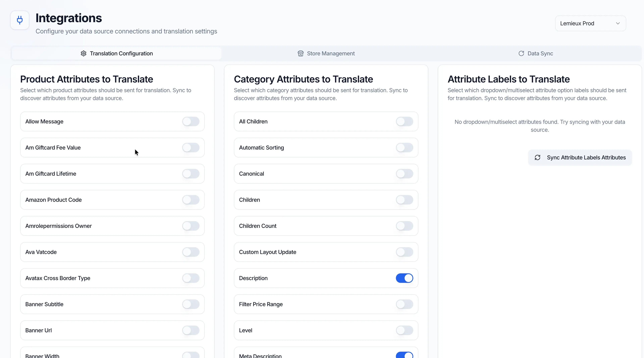Toggle the Banner Width switch
This screenshot has width=644, height=358.
coord(191,355)
